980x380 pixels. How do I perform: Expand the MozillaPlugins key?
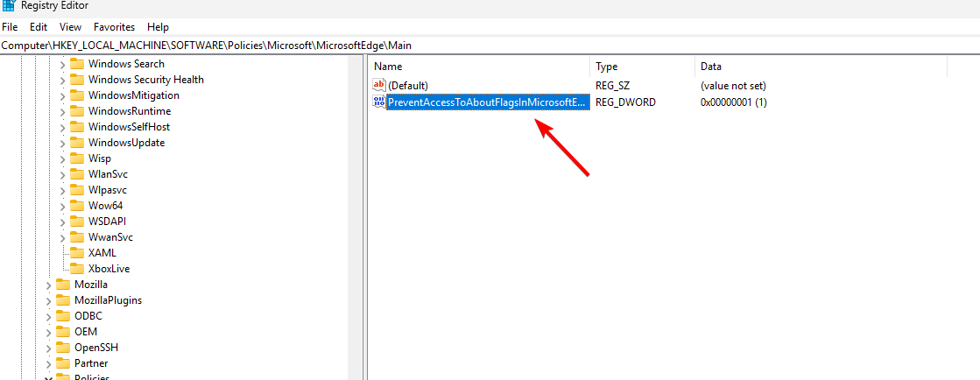(48, 300)
